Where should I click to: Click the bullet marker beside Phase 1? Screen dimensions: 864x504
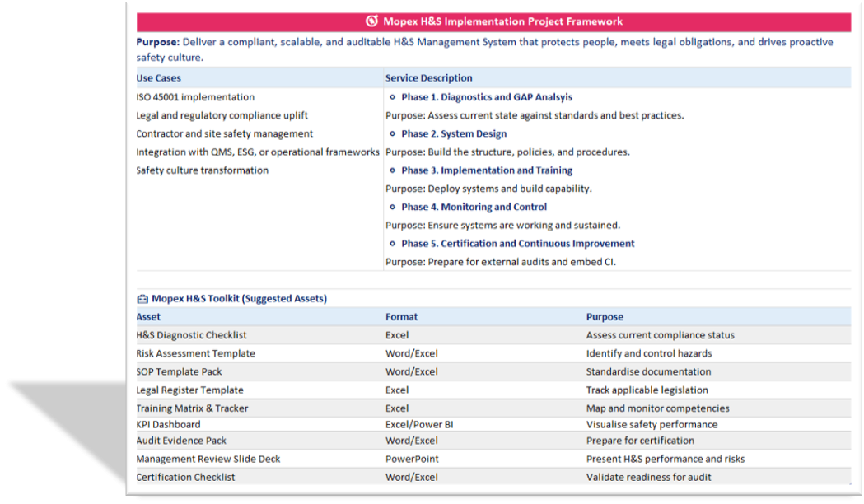pos(393,97)
